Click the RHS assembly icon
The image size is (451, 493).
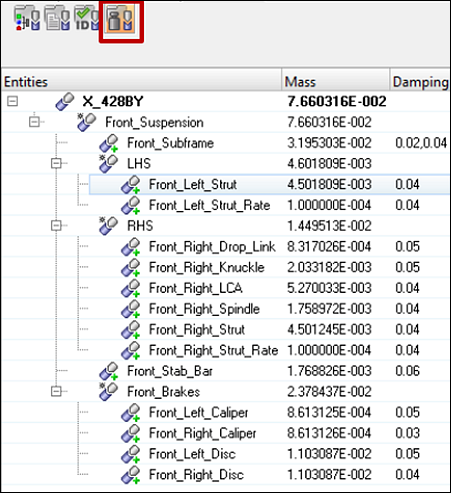[109, 226]
